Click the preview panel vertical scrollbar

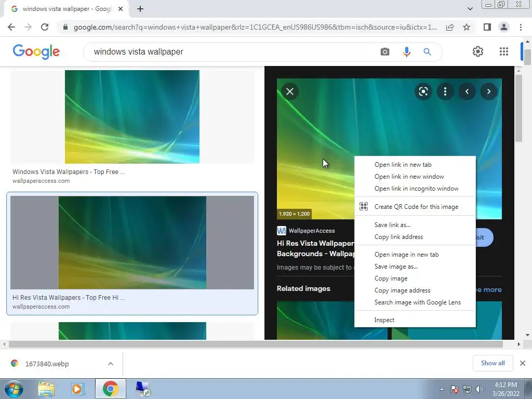[518, 109]
